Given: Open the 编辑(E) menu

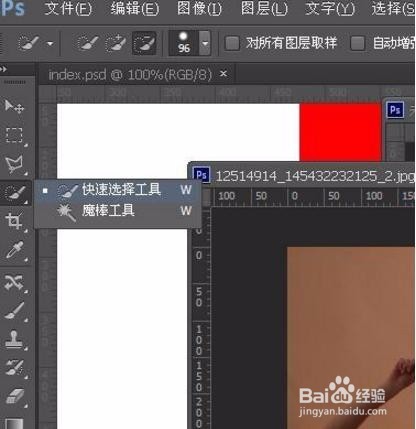Looking at the screenshot, I should click(x=135, y=9).
